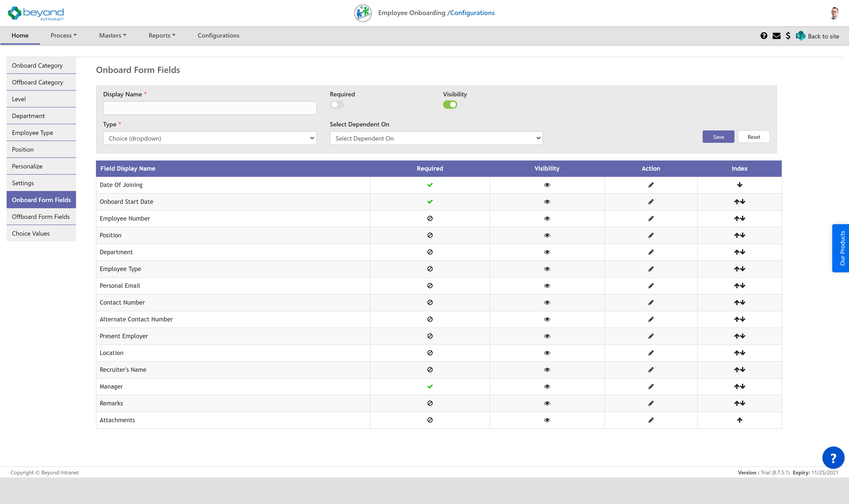Click inside the Display Name input field
849x504 pixels.
point(210,108)
